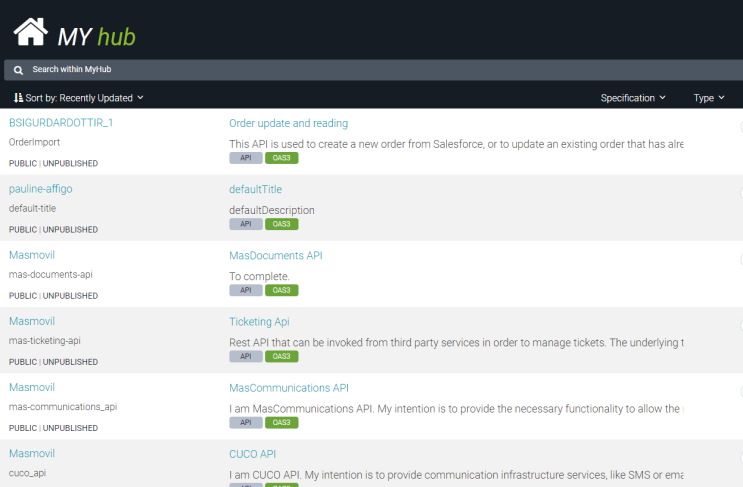Focus the Search within MyHub field
Image resolution: width=743 pixels, height=487 pixels.
pyautogui.click(x=373, y=70)
